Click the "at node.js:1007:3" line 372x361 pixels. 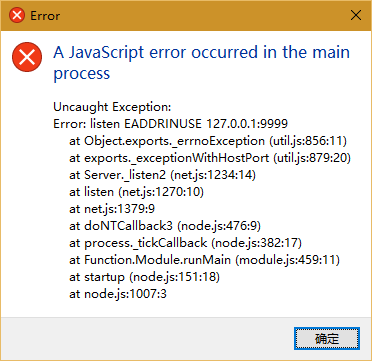pyautogui.click(x=118, y=294)
